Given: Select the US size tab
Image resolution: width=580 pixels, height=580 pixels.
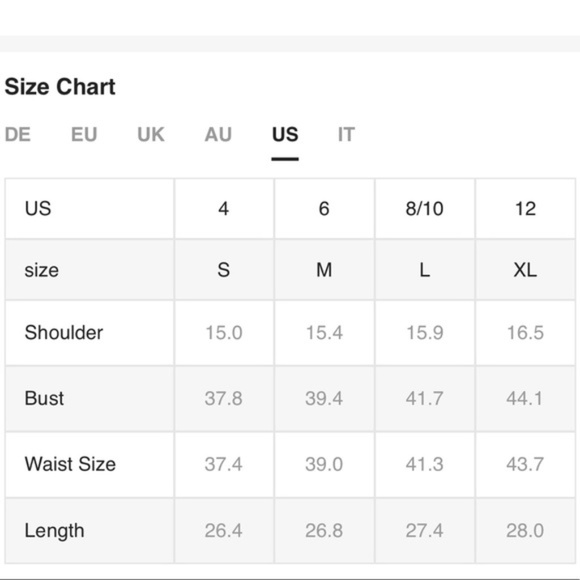Looking at the screenshot, I should pyautogui.click(x=285, y=134).
